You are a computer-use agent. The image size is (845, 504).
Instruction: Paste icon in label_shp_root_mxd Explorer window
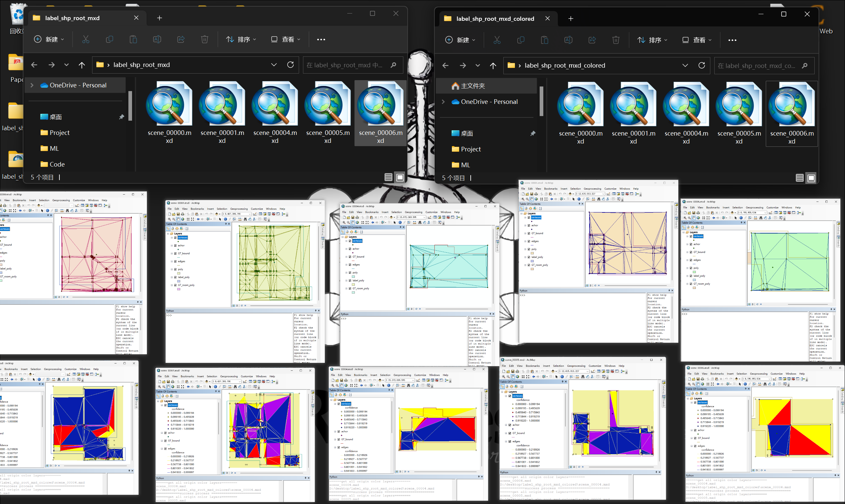click(133, 39)
